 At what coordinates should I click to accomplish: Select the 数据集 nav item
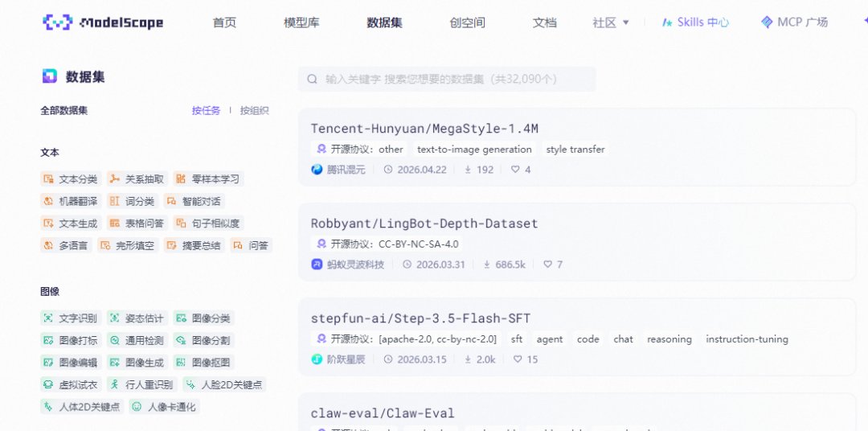point(384,23)
